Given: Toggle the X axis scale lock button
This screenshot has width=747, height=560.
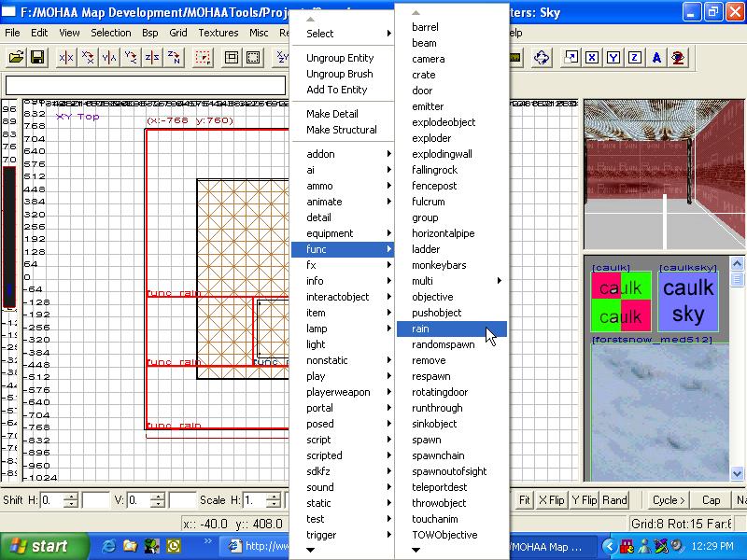Looking at the screenshot, I should coord(592,58).
